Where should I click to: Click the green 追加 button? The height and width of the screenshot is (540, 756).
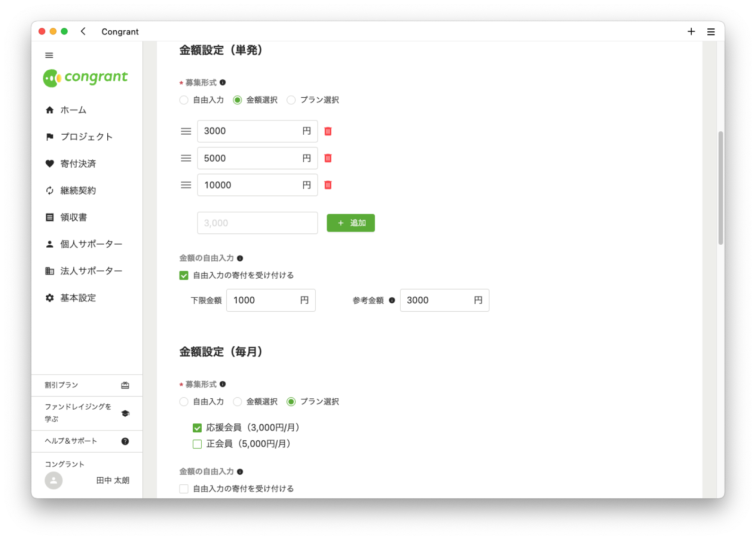point(351,223)
